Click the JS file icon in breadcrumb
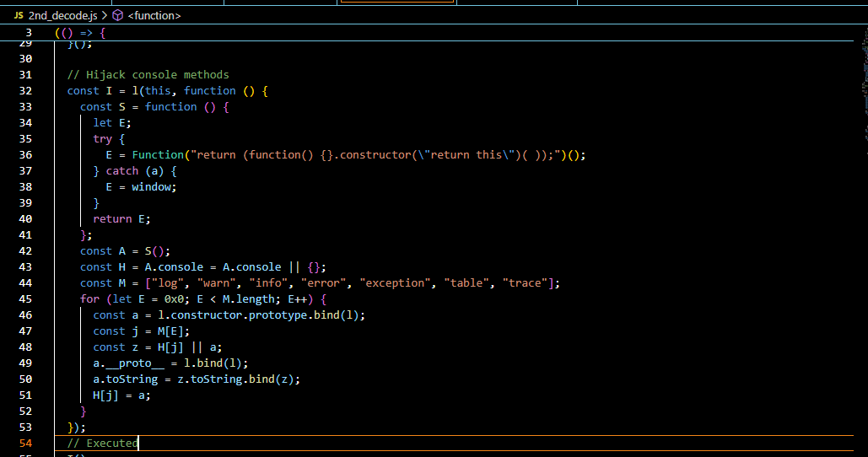 click(19, 15)
